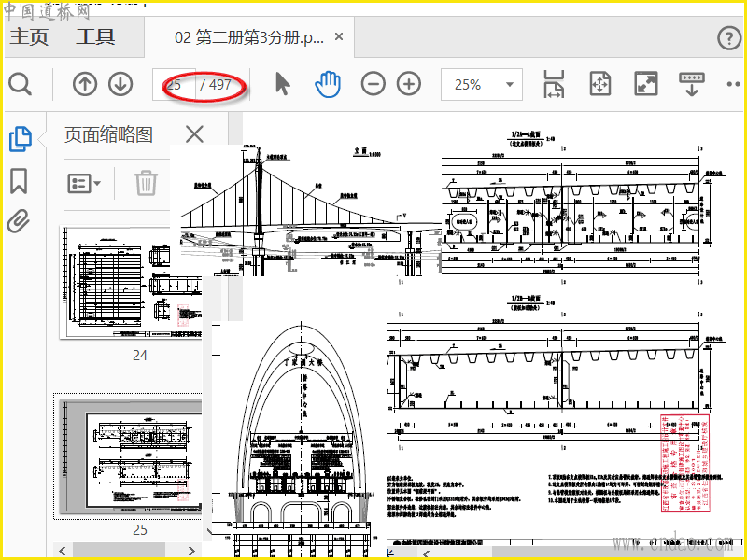
Task: Close the 02 第二册第3分册 document tab
Action: (x=339, y=36)
